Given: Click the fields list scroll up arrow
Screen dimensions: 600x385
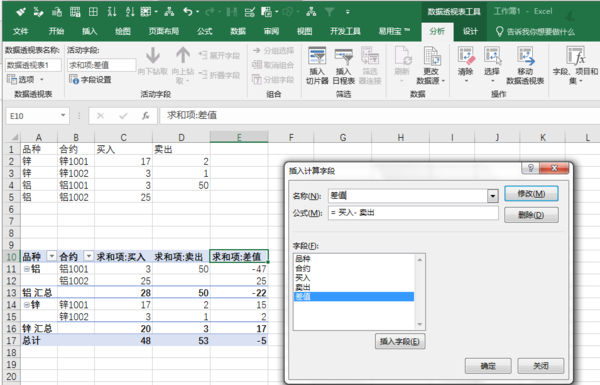Looking at the screenshot, I should point(420,260).
